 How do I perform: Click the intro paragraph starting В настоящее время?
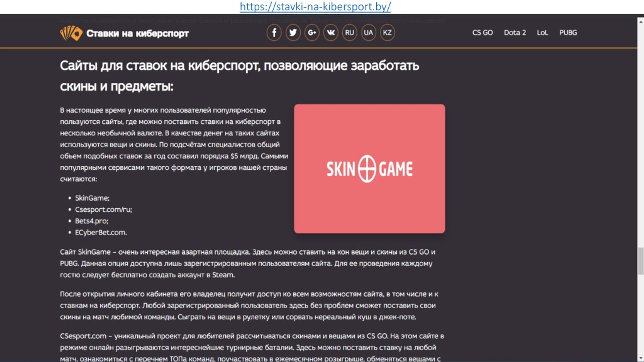point(174,145)
